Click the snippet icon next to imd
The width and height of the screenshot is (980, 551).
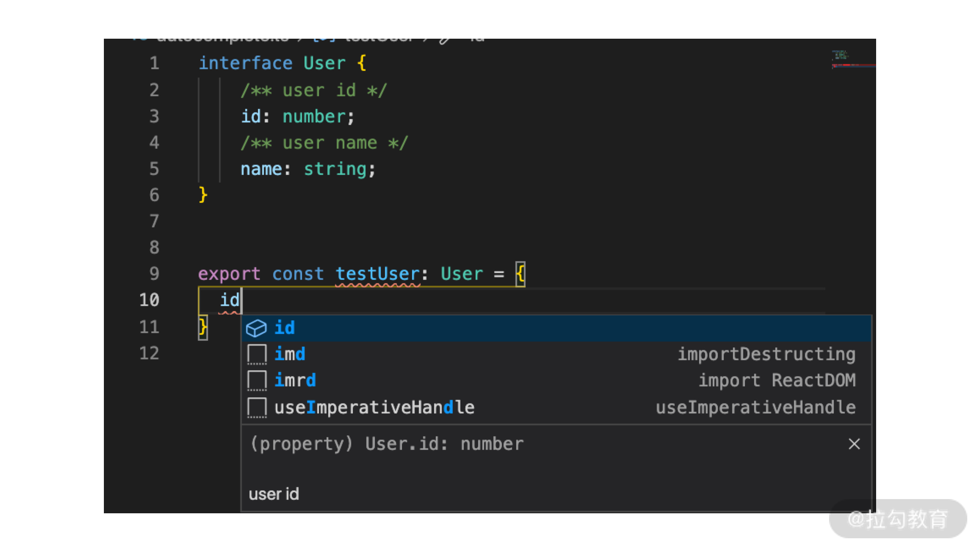tap(257, 354)
